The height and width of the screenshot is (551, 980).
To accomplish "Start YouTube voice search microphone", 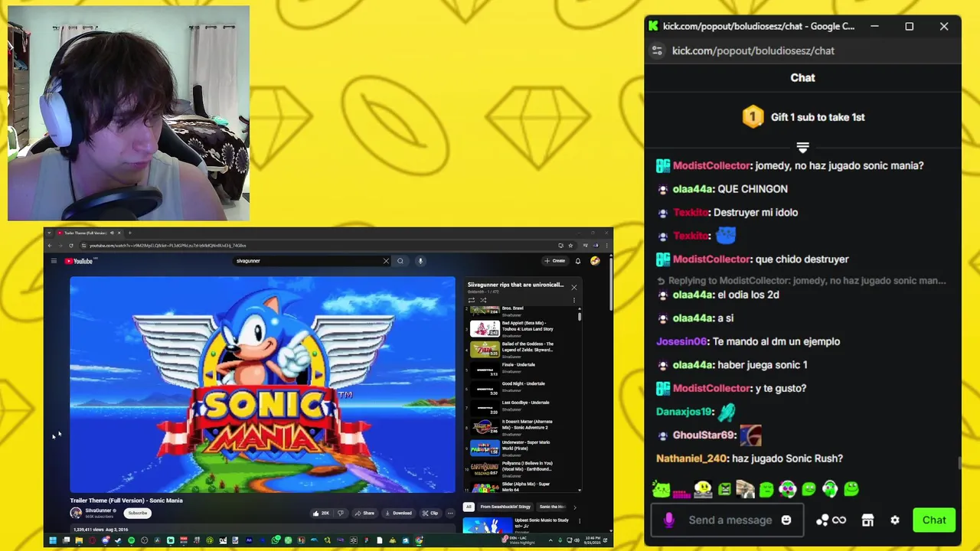I will click(420, 261).
